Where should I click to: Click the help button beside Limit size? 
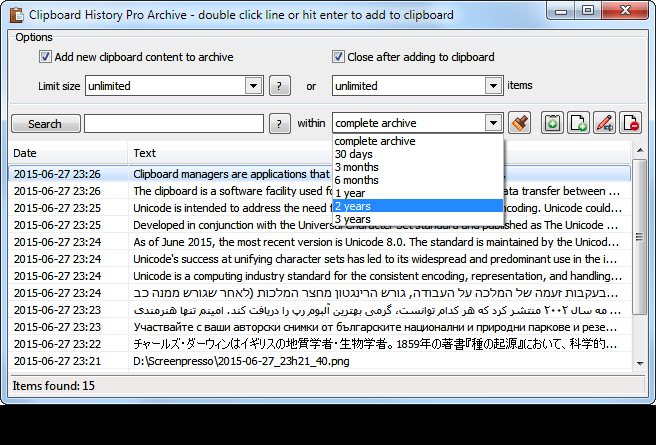pyautogui.click(x=282, y=86)
